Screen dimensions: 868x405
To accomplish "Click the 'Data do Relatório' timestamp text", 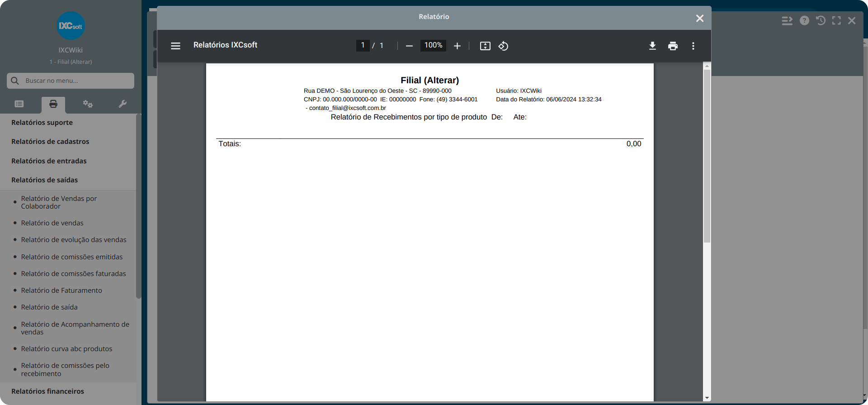I will point(549,100).
